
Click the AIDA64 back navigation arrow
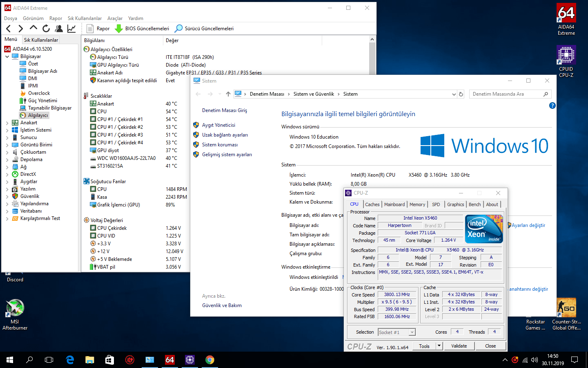click(9, 28)
